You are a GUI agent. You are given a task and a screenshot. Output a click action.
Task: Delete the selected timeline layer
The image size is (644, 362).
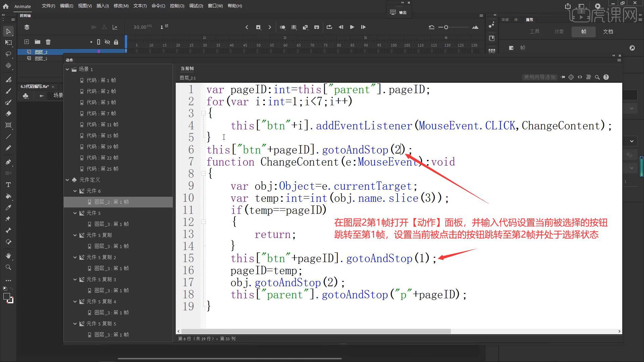click(x=48, y=42)
